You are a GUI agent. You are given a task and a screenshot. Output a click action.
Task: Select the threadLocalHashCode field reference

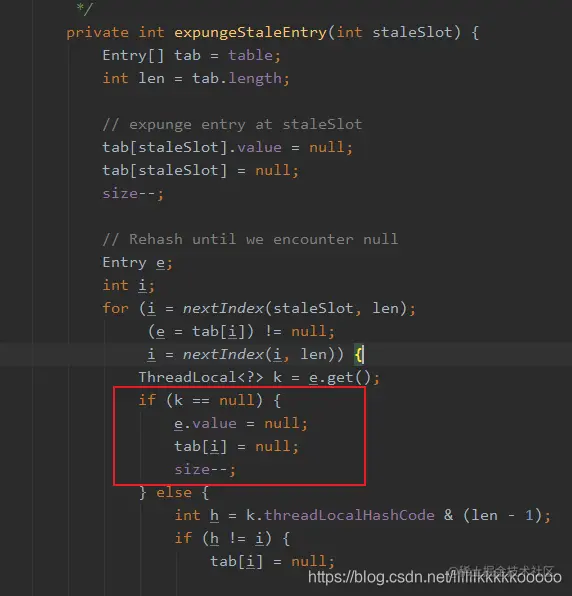pos(349,515)
